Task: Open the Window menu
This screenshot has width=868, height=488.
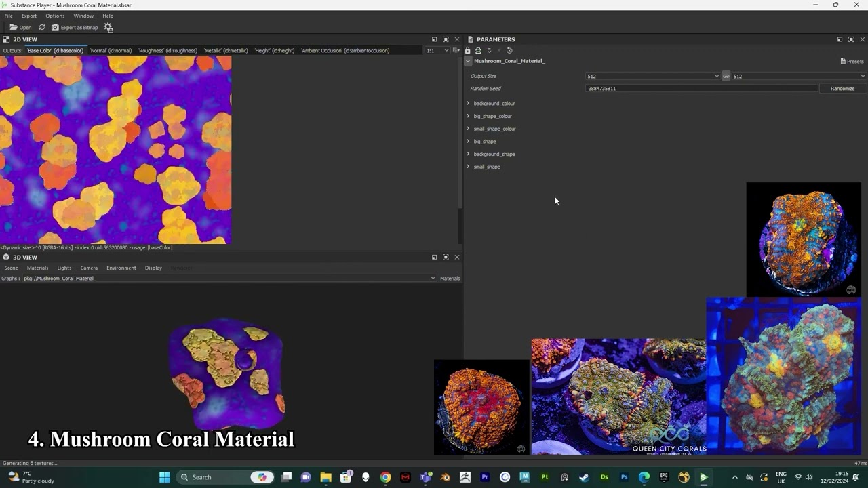Action: click(83, 16)
